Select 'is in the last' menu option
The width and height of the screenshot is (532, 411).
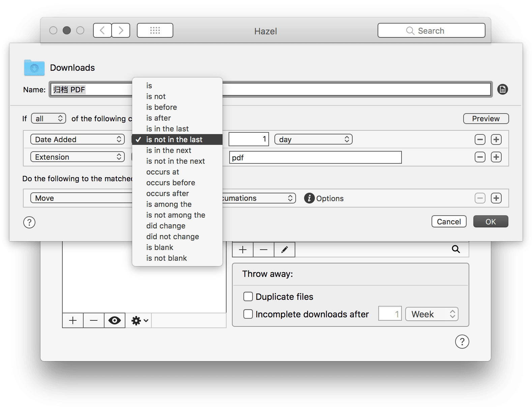(x=168, y=129)
